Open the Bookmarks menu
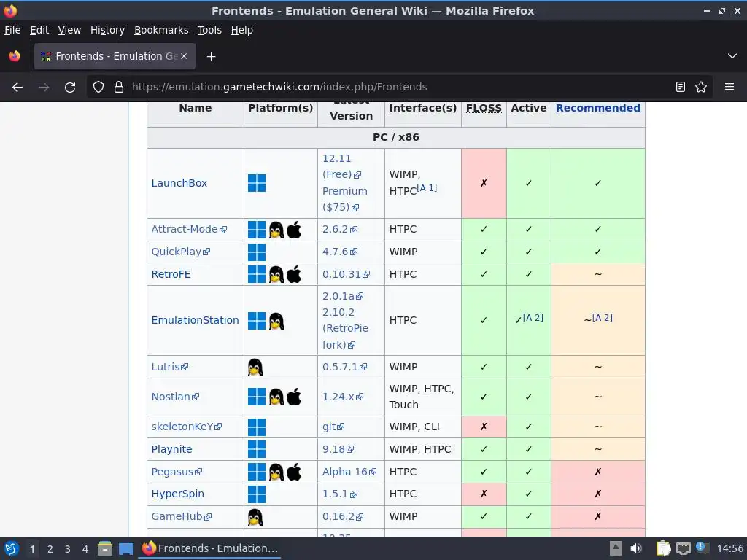 161,30
